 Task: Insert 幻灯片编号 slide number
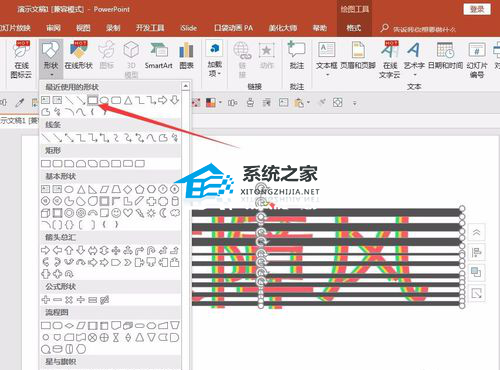pos(477,59)
